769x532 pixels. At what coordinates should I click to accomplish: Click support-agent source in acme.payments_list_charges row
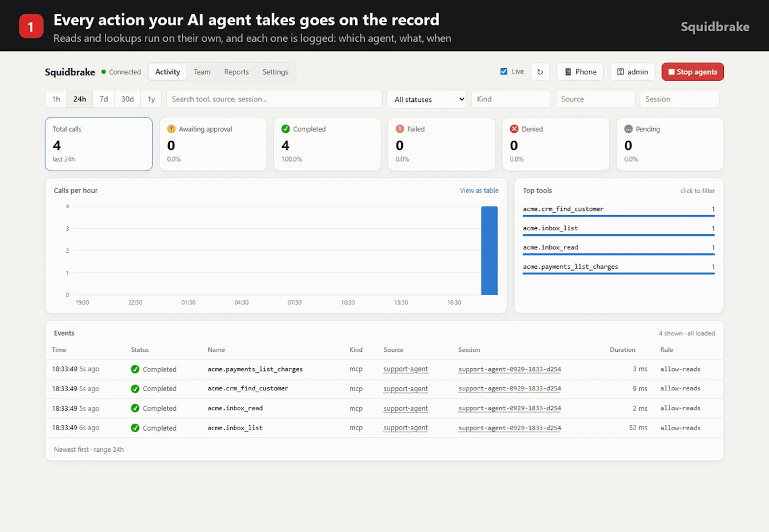pyautogui.click(x=406, y=369)
